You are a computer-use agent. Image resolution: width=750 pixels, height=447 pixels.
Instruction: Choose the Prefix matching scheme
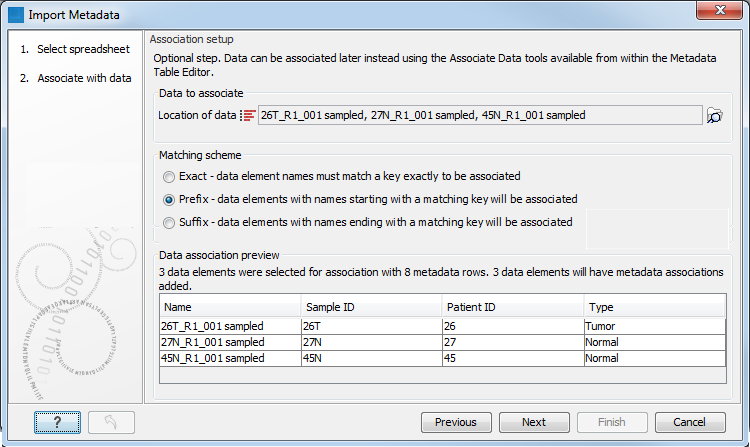point(169,199)
